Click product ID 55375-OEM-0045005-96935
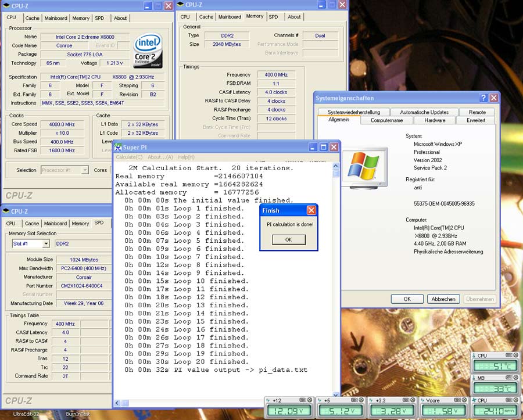The width and height of the screenshot is (523, 420). [x=444, y=203]
